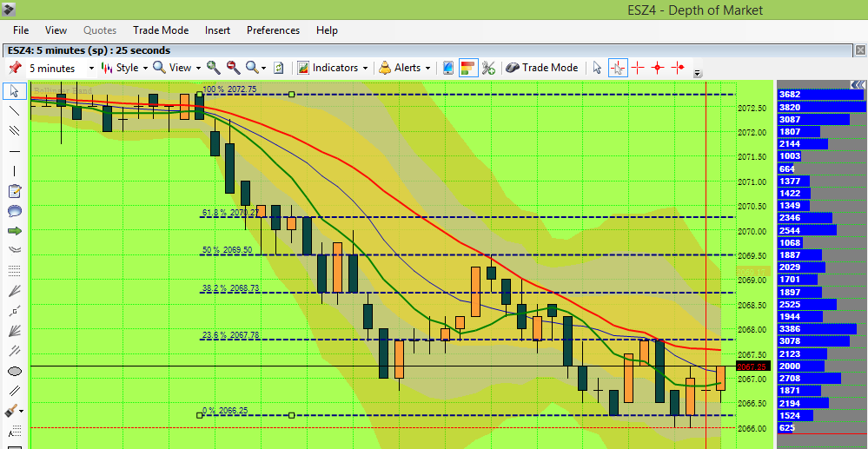The image size is (868, 449).
Task: Select the arc curves drawing tool
Action: pyautogui.click(x=15, y=250)
